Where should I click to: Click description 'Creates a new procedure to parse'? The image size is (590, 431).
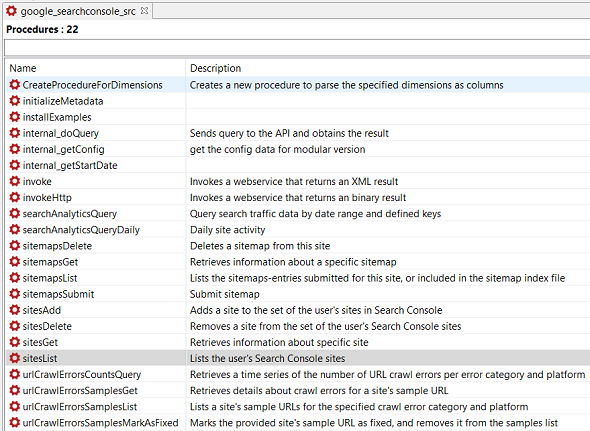[x=347, y=85]
